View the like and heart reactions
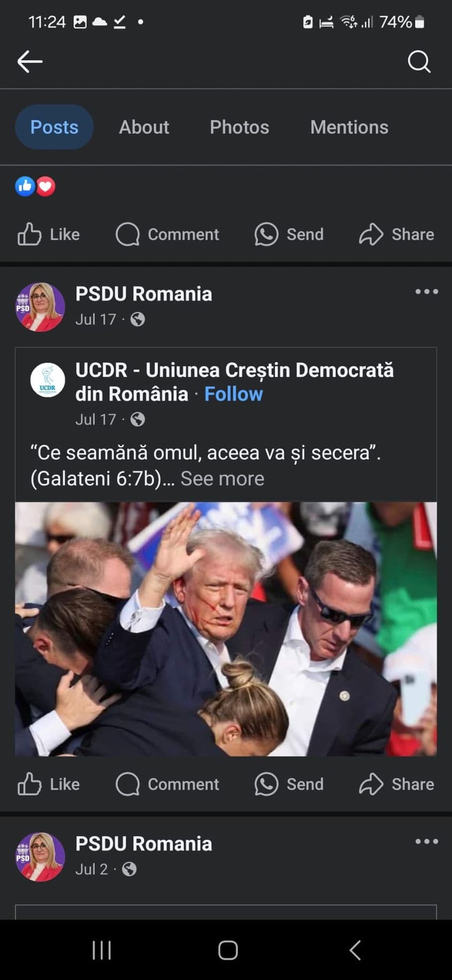Screen dimensions: 452x980 35,186
